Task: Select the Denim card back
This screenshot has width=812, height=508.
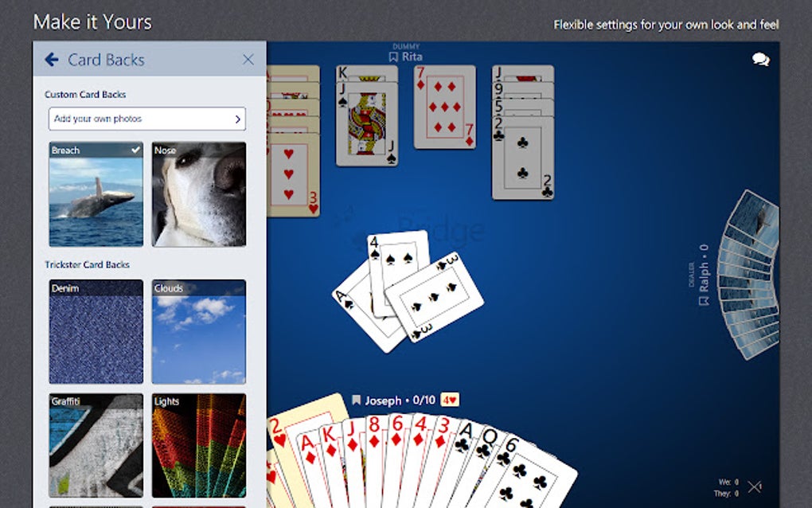Action: (x=95, y=332)
